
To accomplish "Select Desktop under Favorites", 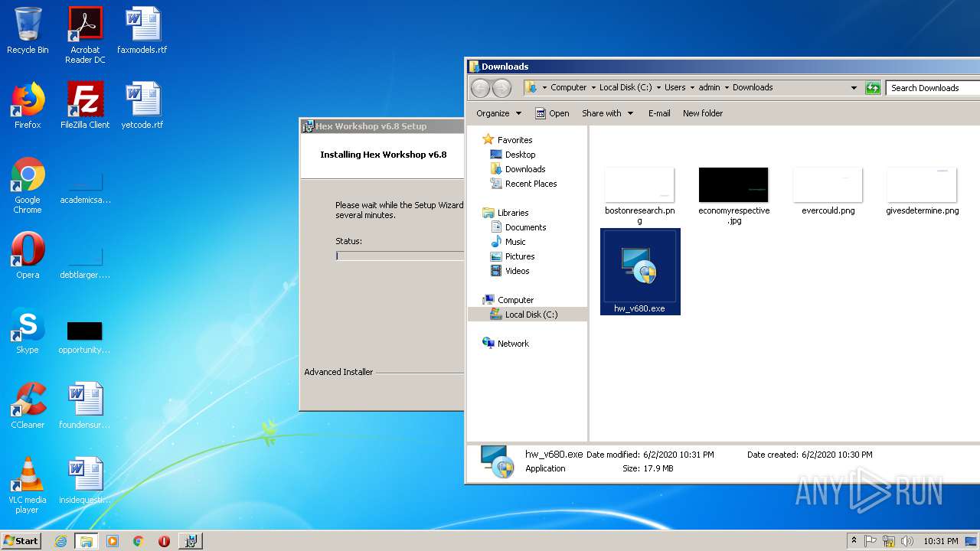I will [513, 155].
